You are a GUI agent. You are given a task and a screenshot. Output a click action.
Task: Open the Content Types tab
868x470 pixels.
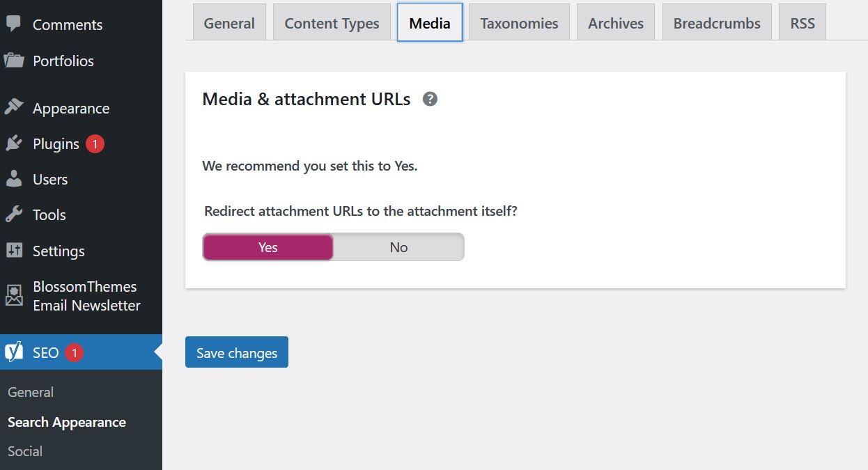pos(332,23)
